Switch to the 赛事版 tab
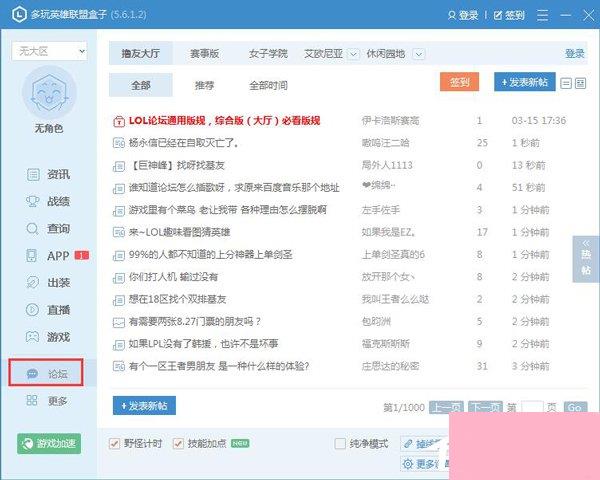Image resolution: width=600 pixels, height=480 pixels. (x=204, y=53)
